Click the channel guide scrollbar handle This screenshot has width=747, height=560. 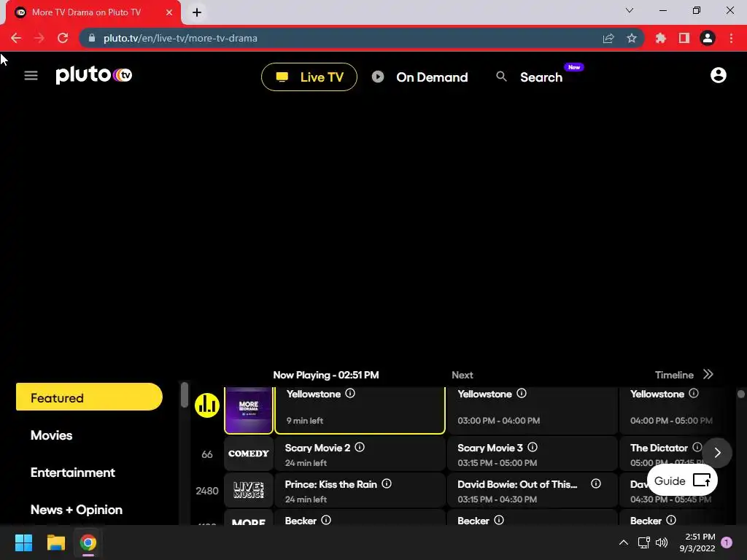tap(740, 394)
